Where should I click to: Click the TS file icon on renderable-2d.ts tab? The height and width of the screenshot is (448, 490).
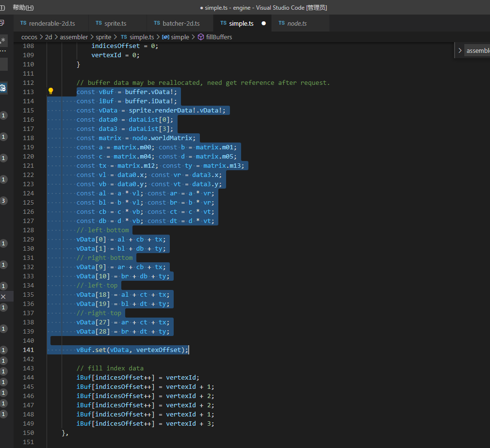(23, 23)
